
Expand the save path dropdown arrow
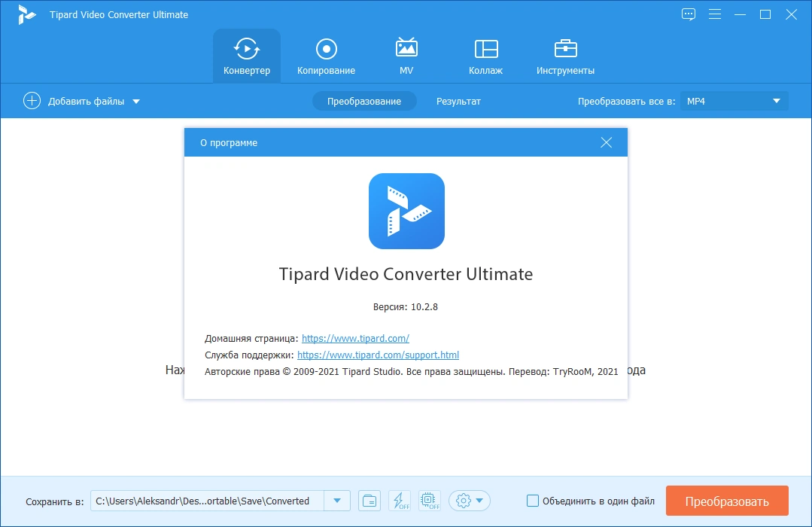click(337, 501)
